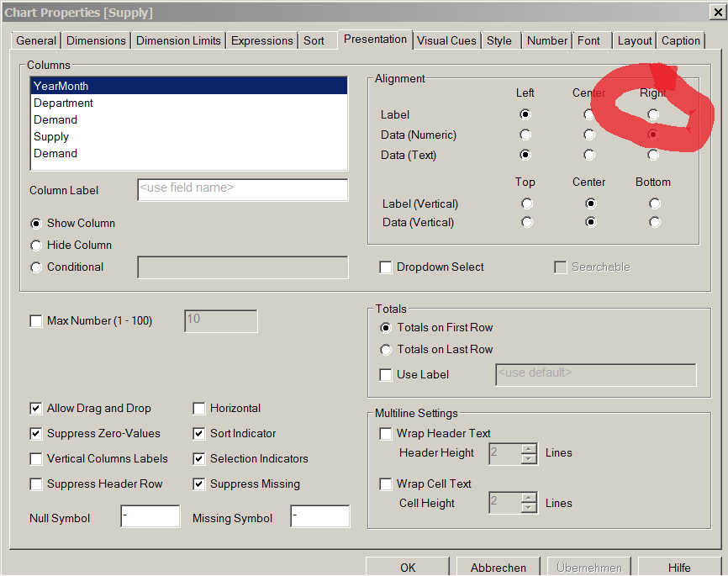
Task: Open the Dimension Limits tab
Action: click(178, 40)
